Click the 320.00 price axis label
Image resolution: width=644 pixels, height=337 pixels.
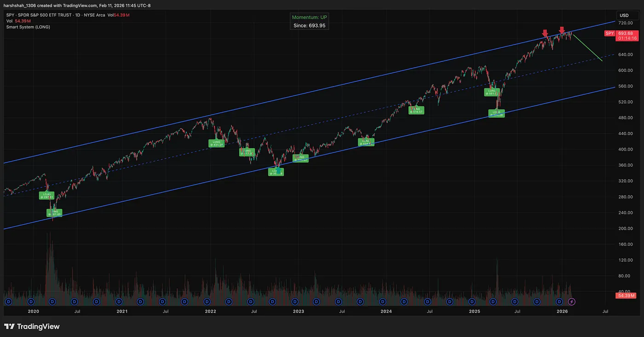[626, 181]
